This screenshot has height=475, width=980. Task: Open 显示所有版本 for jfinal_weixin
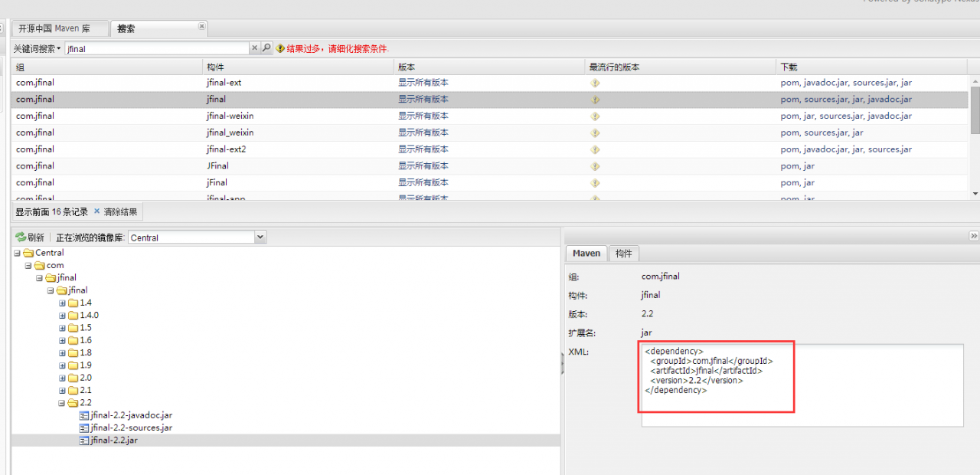(423, 133)
